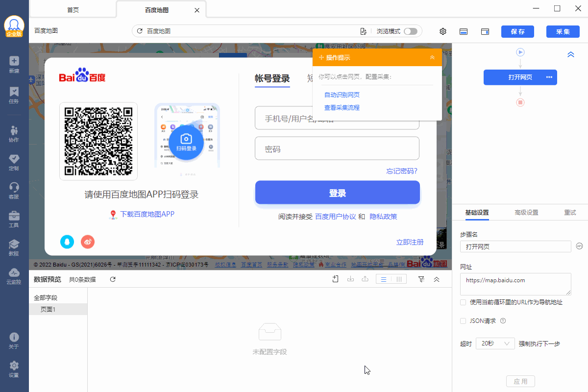
Task: Collapse the workflow panel with double-chevron
Action: pos(571,54)
